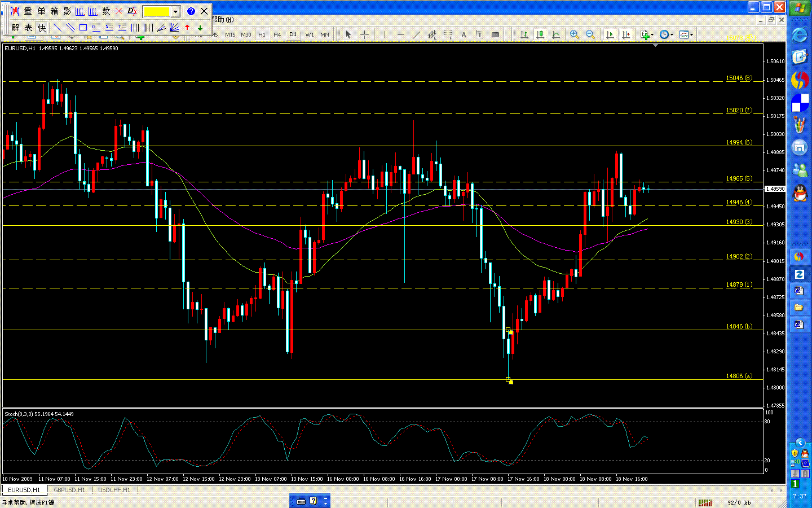Switch chart to bar chart mode
This screenshot has width=812, height=508.
[524, 35]
